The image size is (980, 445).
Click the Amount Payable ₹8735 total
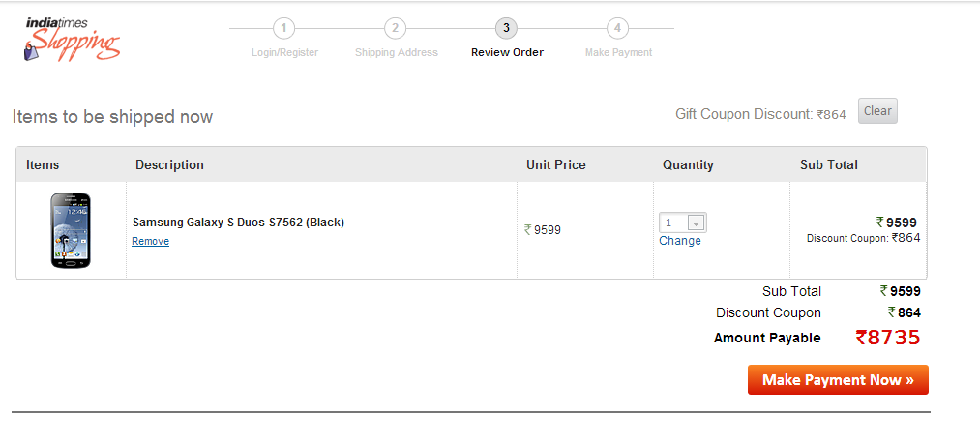point(887,338)
